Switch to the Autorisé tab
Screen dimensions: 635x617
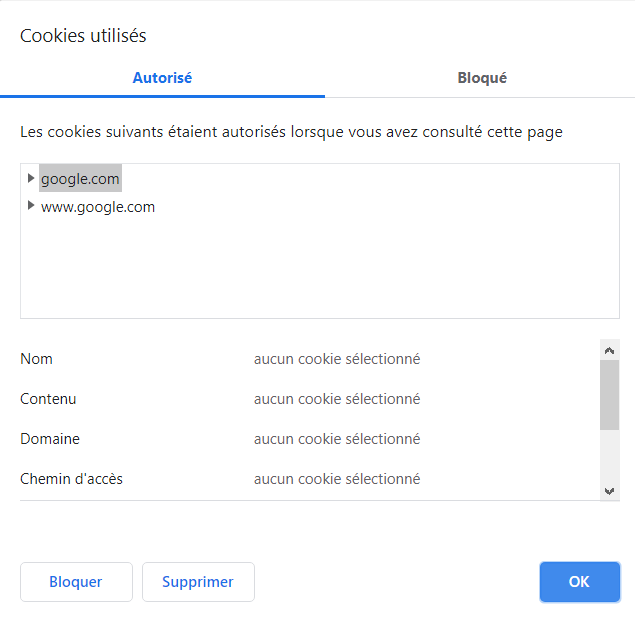tap(162, 78)
